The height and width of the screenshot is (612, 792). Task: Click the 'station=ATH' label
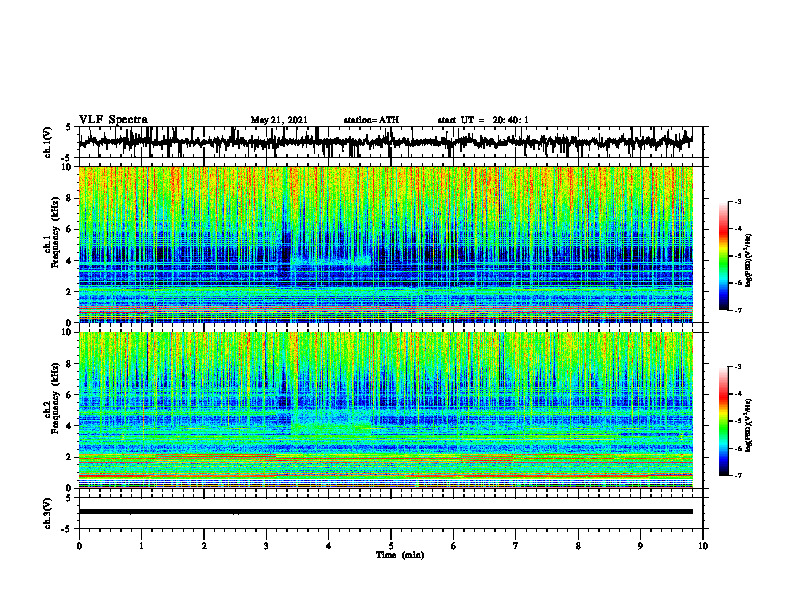coord(371,120)
